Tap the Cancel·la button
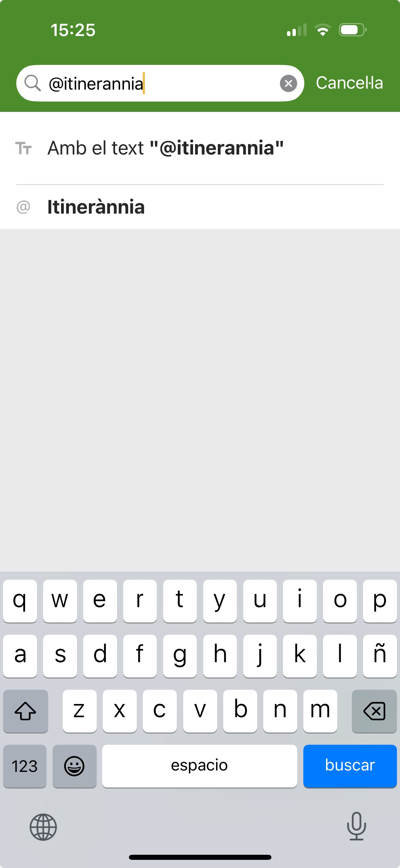The image size is (400, 868). 349,83
